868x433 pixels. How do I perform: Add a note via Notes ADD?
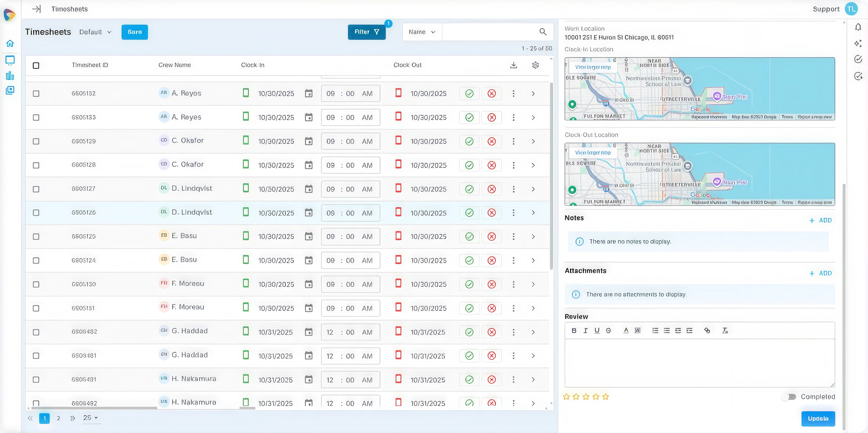(x=821, y=221)
